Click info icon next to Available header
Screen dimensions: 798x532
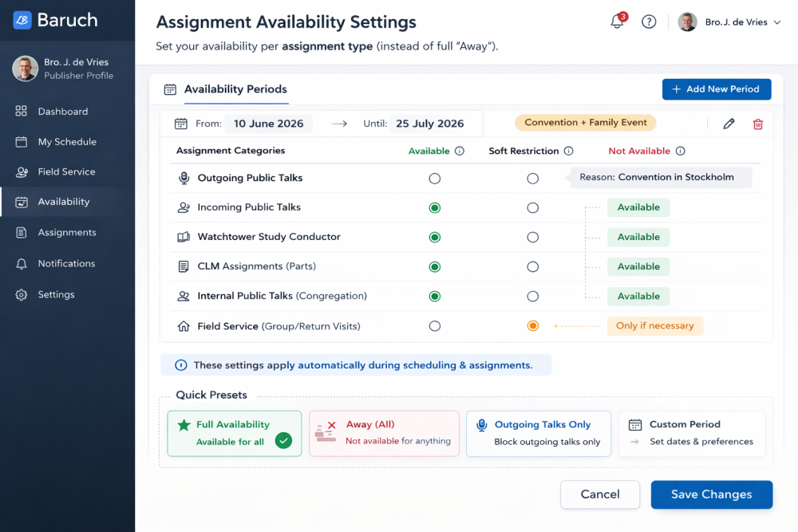(460, 152)
